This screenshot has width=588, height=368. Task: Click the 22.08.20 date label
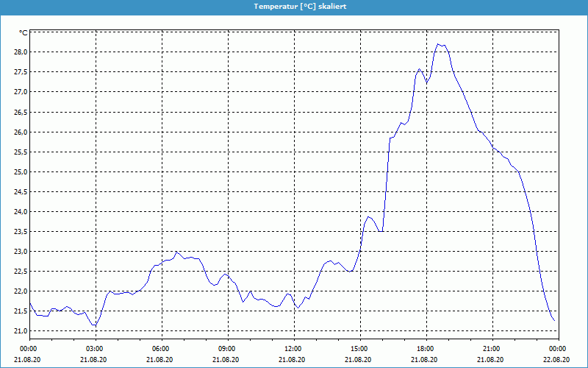click(558, 360)
